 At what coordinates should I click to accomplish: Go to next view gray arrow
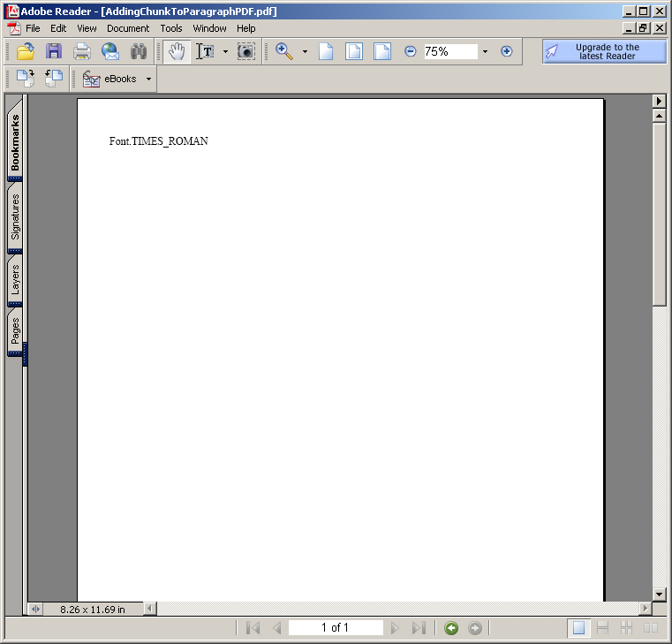(x=475, y=628)
